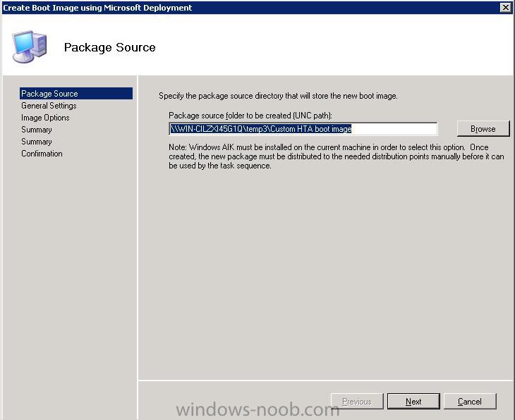Click the windows-noob.com watermark

pos(257,409)
